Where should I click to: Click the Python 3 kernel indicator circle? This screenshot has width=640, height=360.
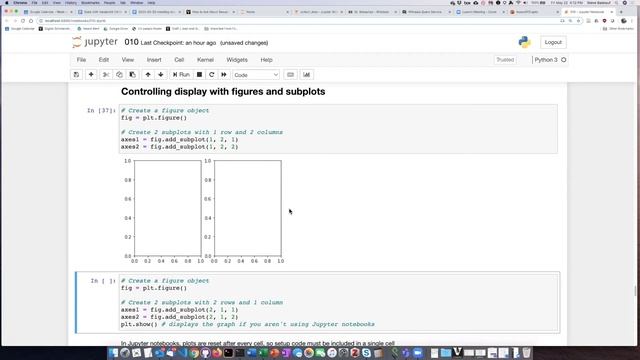coord(564,60)
